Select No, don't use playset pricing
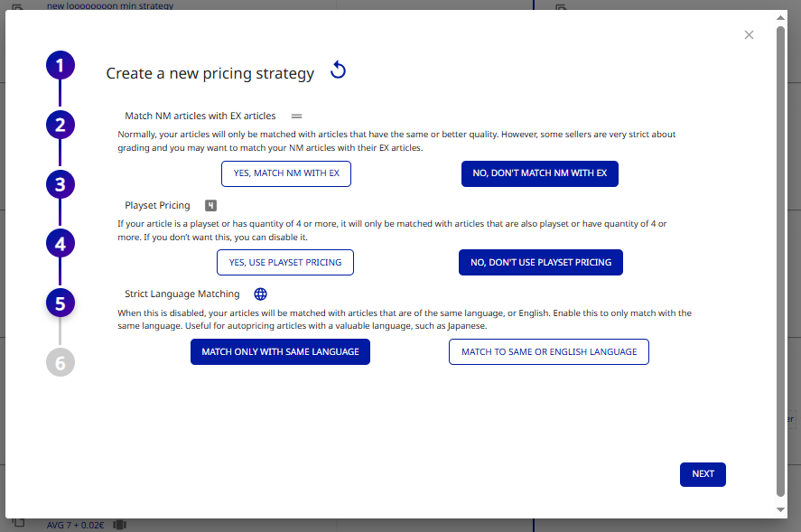Screen dimensions: 801x532 540,262
